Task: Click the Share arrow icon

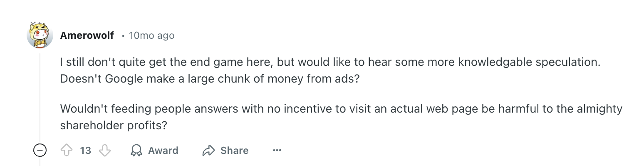Action: [208, 151]
